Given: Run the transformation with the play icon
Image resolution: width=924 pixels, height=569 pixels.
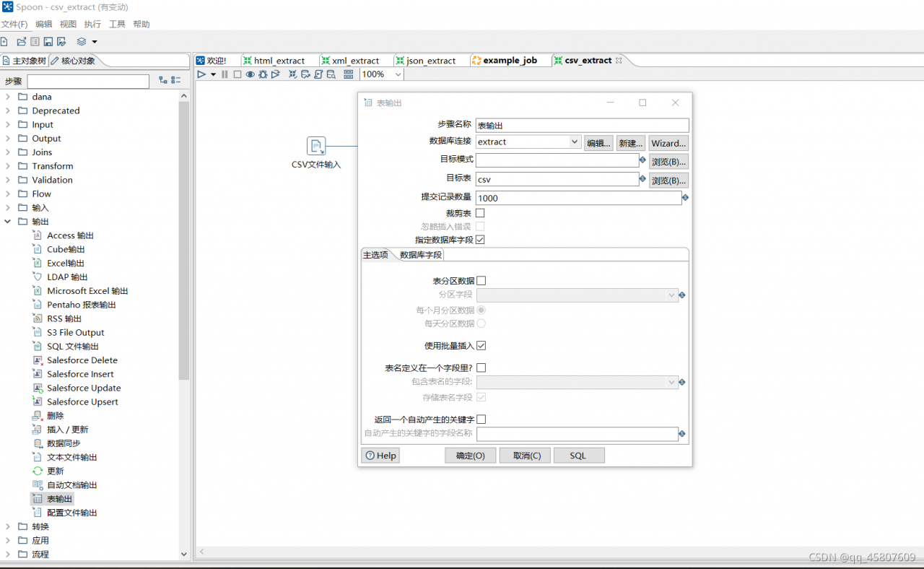Looking at the screenshot, I should point(201,74).
